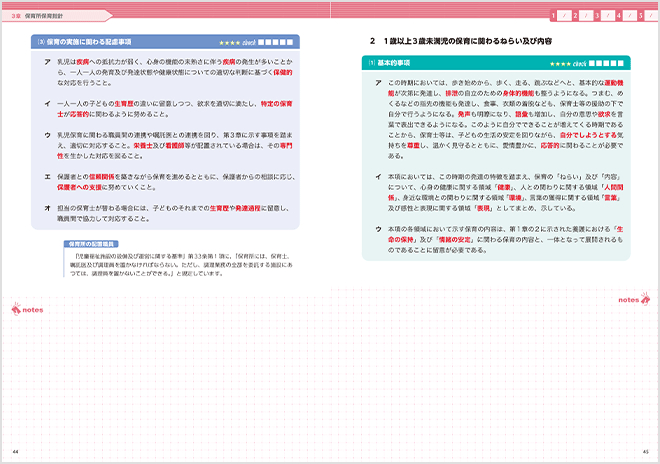The width and height of the screenshot is (660, 464).
Task: Click the teal header '(1) 基本的事項'
Action: [496, 63]
